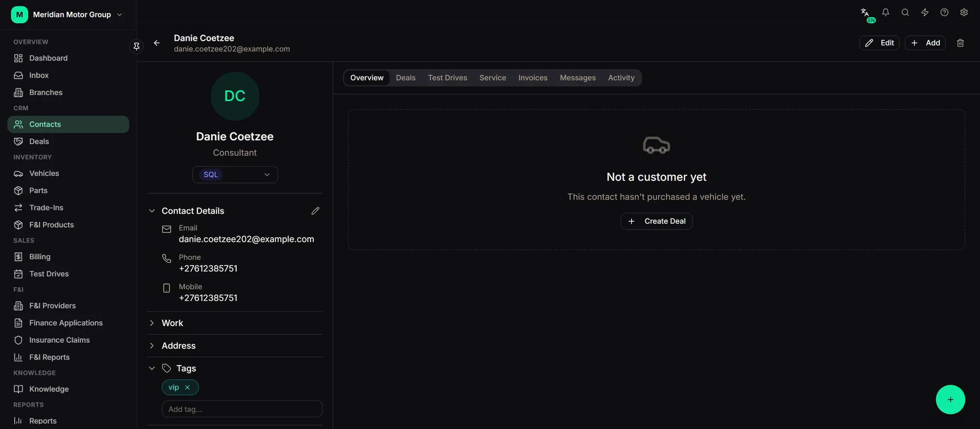
Task: Edit Contact Details with the pencil icon
Action: [x=315, y=211]
